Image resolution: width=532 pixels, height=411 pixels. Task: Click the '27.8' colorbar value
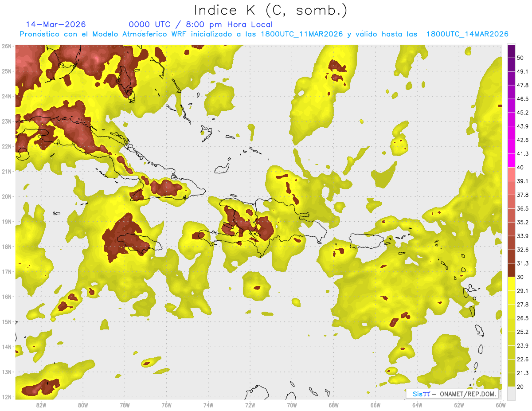pyautogui.click(x=523, y=304)
